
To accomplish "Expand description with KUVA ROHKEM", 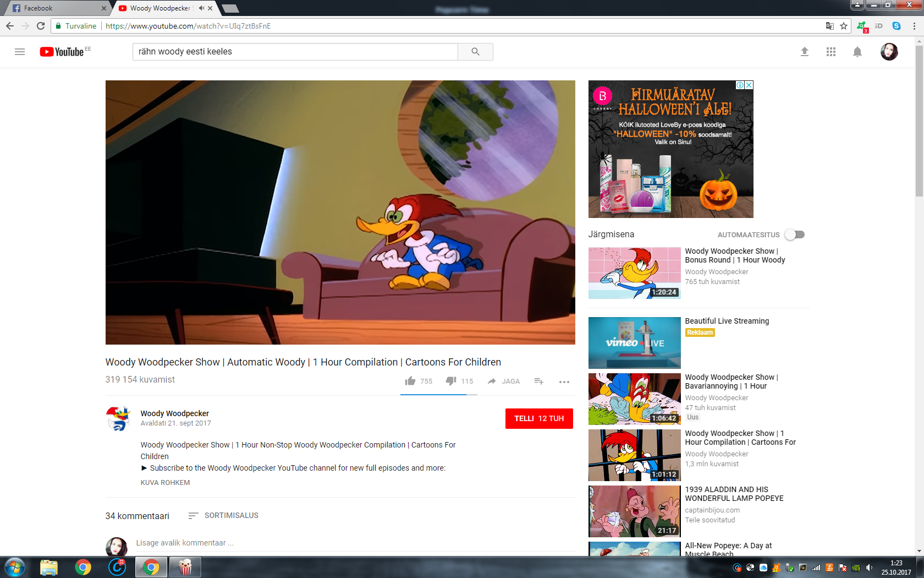I will [165, 483].
